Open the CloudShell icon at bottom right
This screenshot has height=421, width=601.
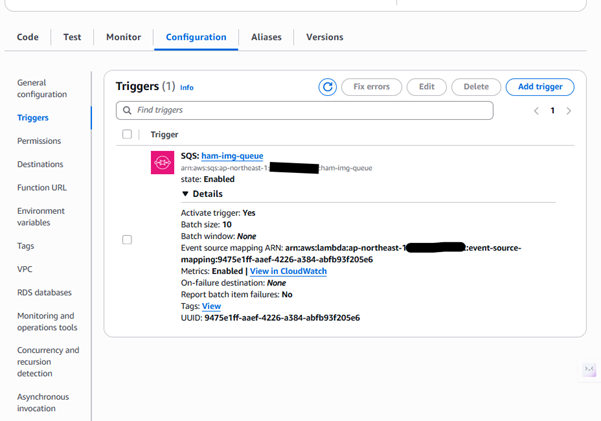coord(589,369)
